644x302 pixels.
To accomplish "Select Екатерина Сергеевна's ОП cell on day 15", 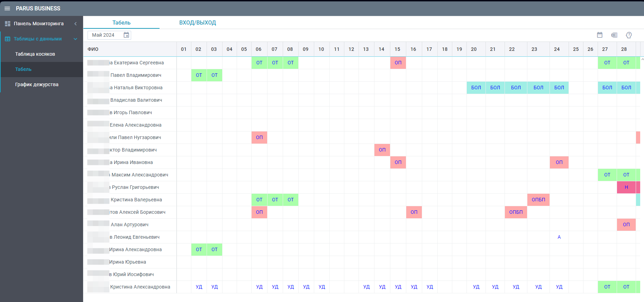I will pyautogui.click(x=398, y=63).
